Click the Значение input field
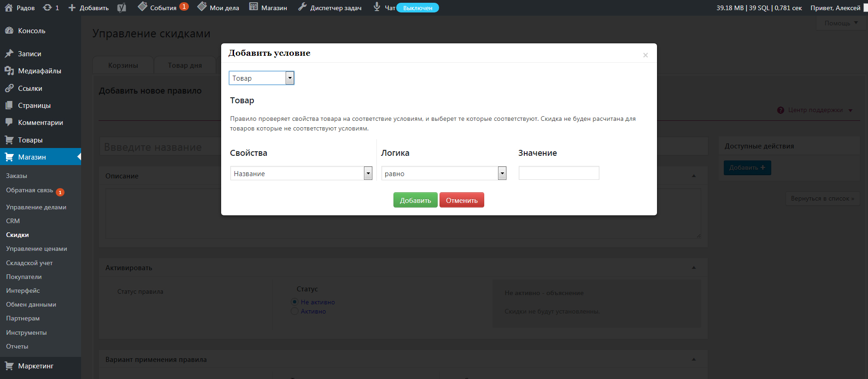 pyautogui.click(x=559, y=173)
